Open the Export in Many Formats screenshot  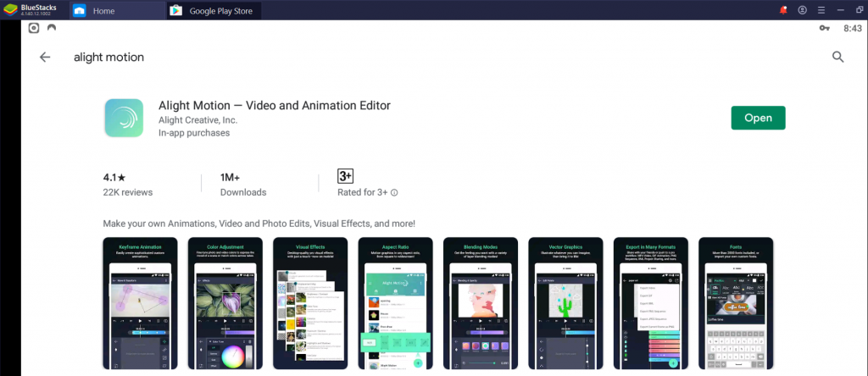click(651, 303)
